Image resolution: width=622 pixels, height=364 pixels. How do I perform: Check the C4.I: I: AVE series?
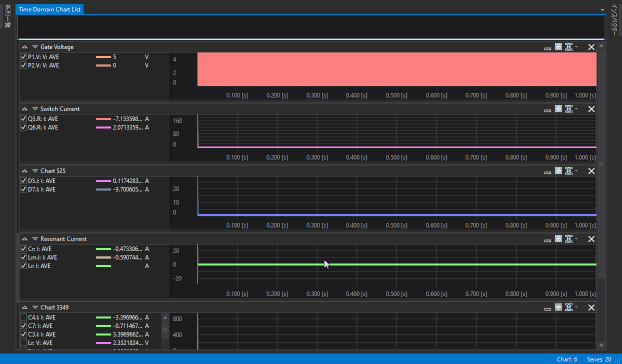pyautogui.click(x=23, y=317)
